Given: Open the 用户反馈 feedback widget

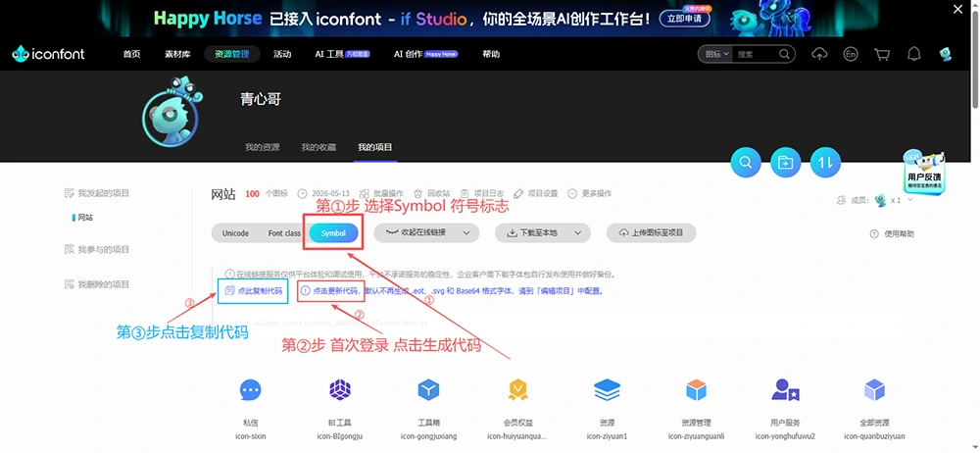Looking at the screenshot, I should pyautogui.click(x=924, y=172).
